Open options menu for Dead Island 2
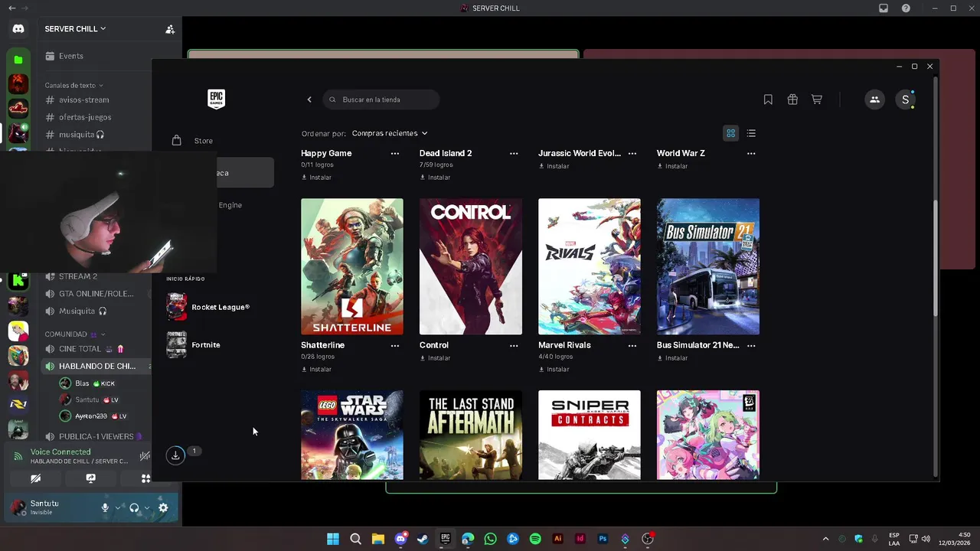The image size is (980, 551). coord(514,154)
